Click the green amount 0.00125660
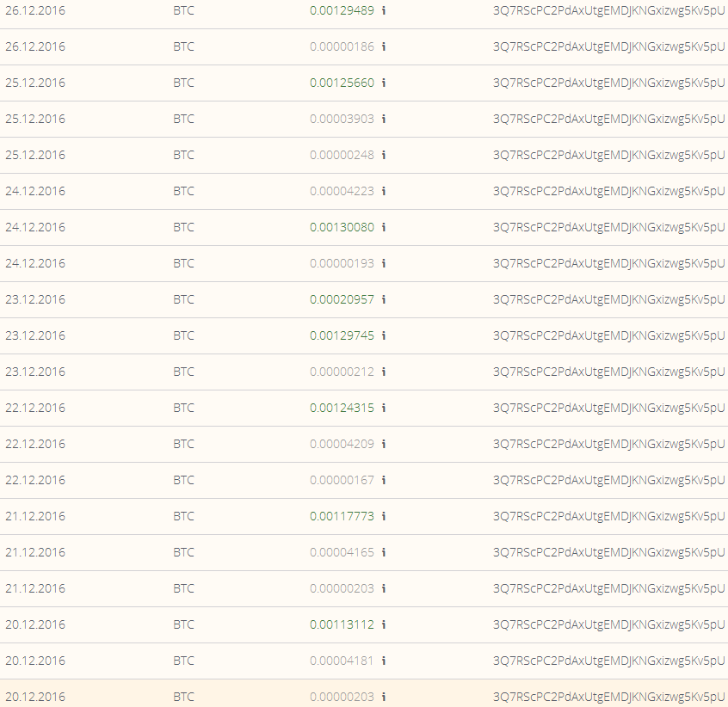 342,83
